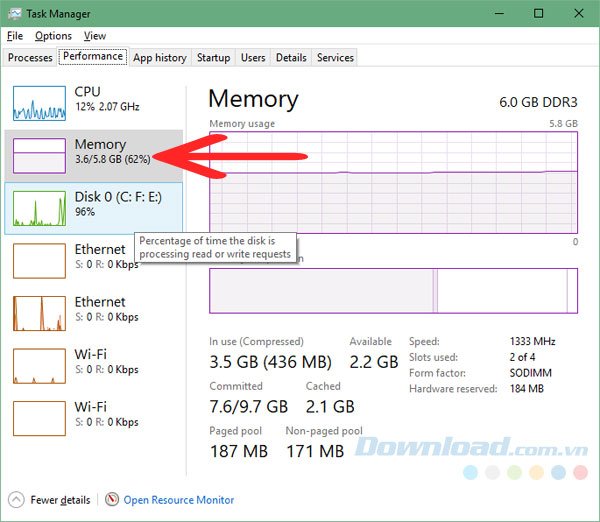Viewport: 600px width, 522px height.
Task: Click inside the Memory usage graph
Action: (392, 182)
